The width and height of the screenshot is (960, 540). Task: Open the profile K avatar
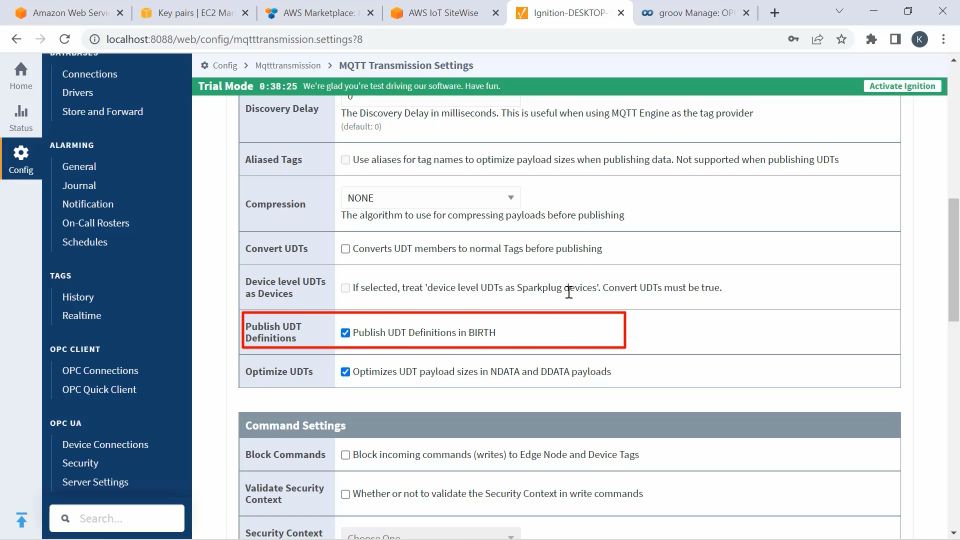point(919,39)
